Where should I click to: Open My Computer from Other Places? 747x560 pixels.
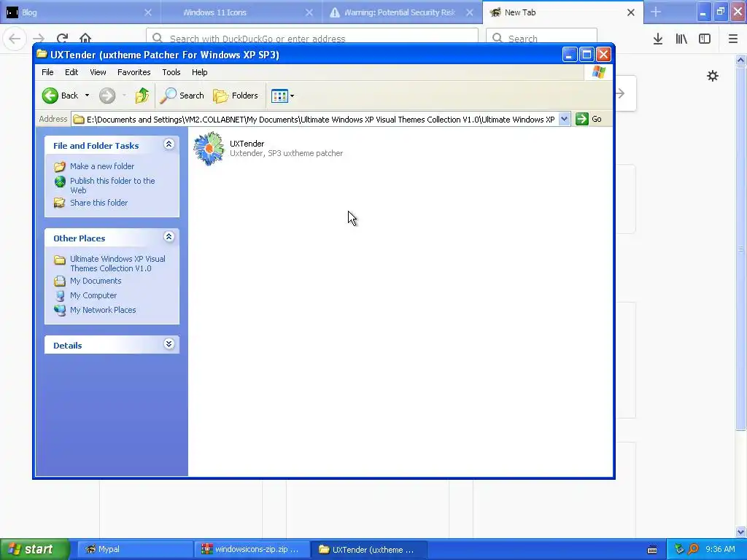pyautogui.click(x=93, y=296)
